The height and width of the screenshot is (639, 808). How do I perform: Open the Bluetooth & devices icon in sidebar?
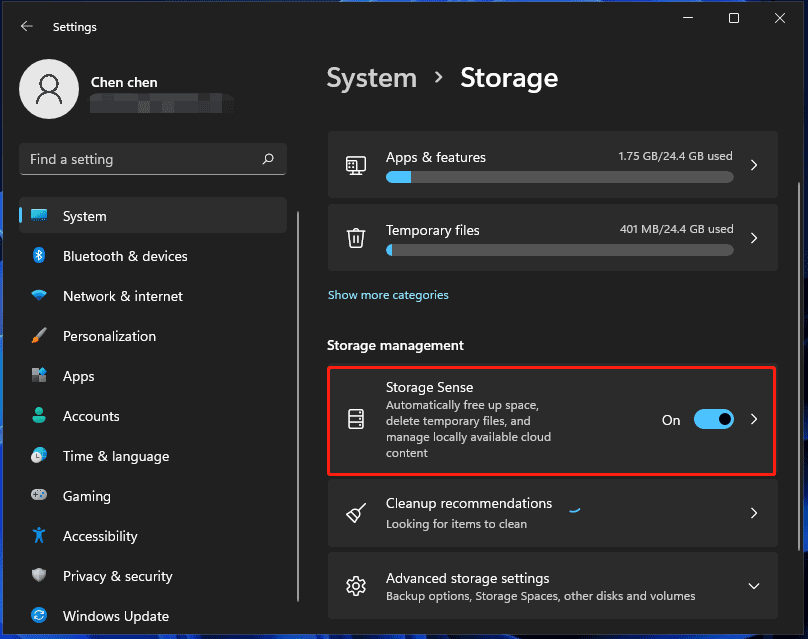pyautogui.click(x=38, y=256)
